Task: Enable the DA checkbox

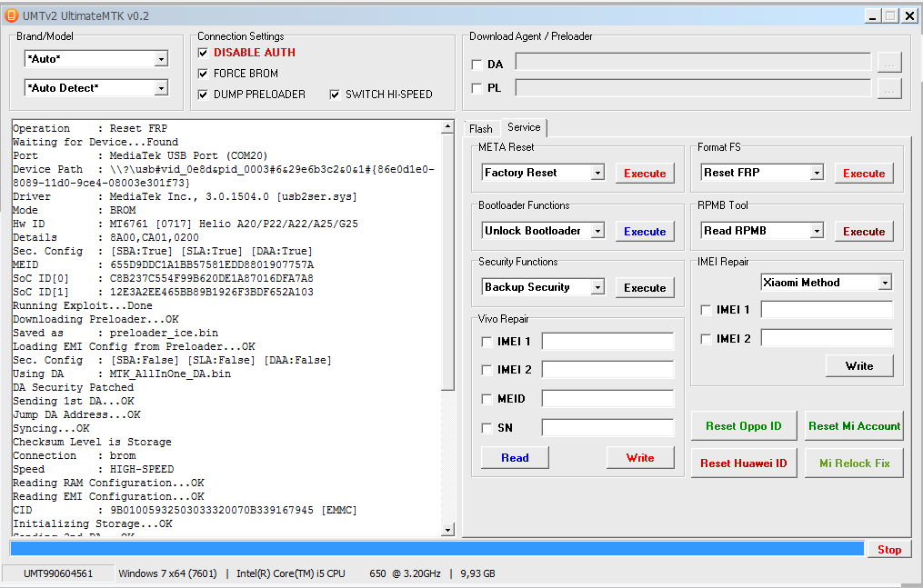Action: coord(477,65)
